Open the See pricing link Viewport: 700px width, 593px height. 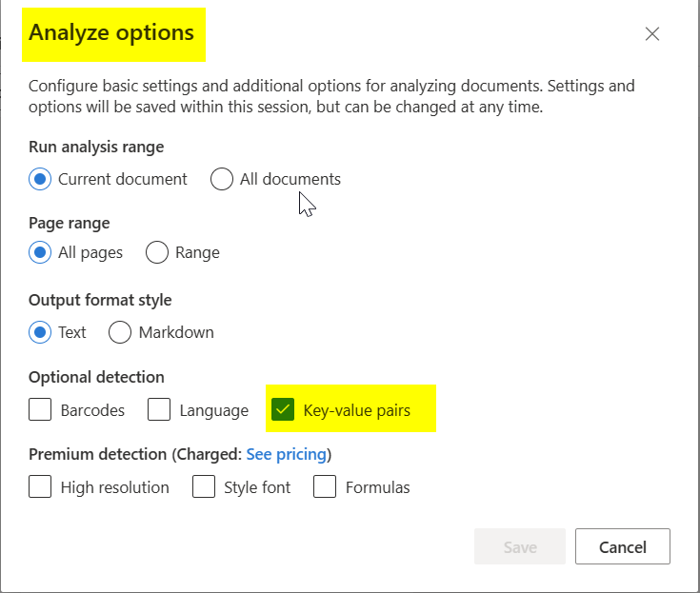(287, 454)
